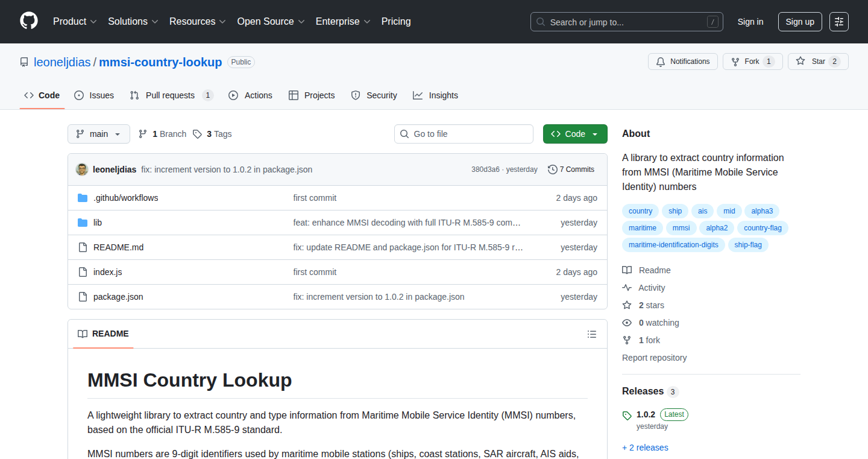
Task: Star this repository
Action: click(x=818, y=62)
